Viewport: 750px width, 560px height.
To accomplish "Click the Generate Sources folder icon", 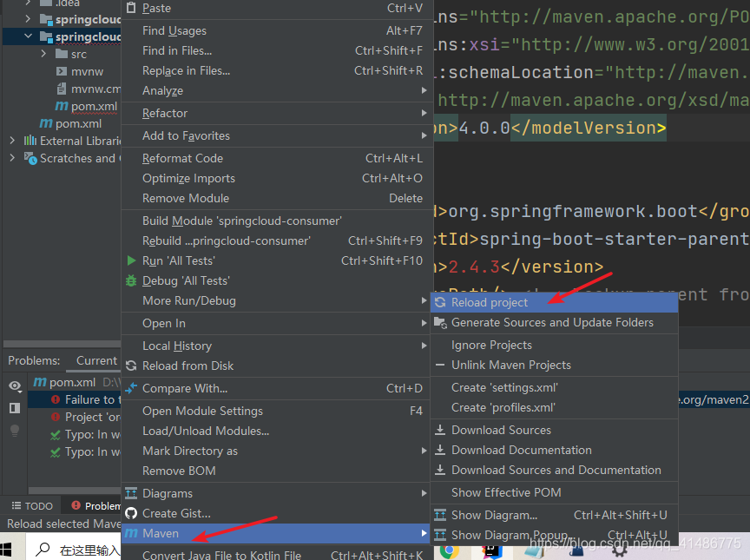I will coord(440,323).
